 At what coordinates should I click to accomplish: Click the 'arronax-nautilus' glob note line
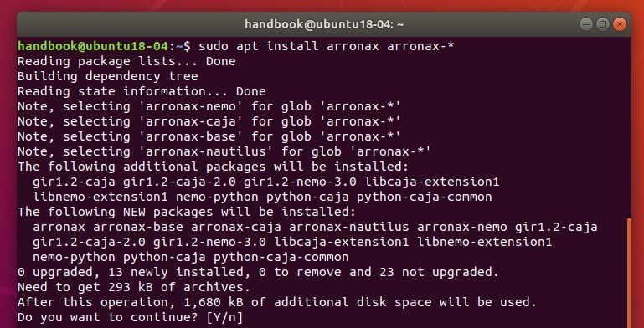[x=224, y=152]
